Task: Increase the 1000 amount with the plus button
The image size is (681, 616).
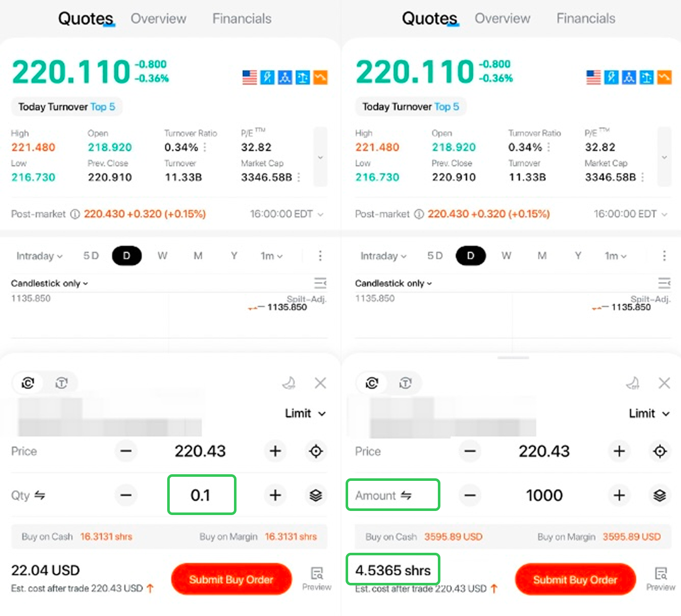Action: 619,495
